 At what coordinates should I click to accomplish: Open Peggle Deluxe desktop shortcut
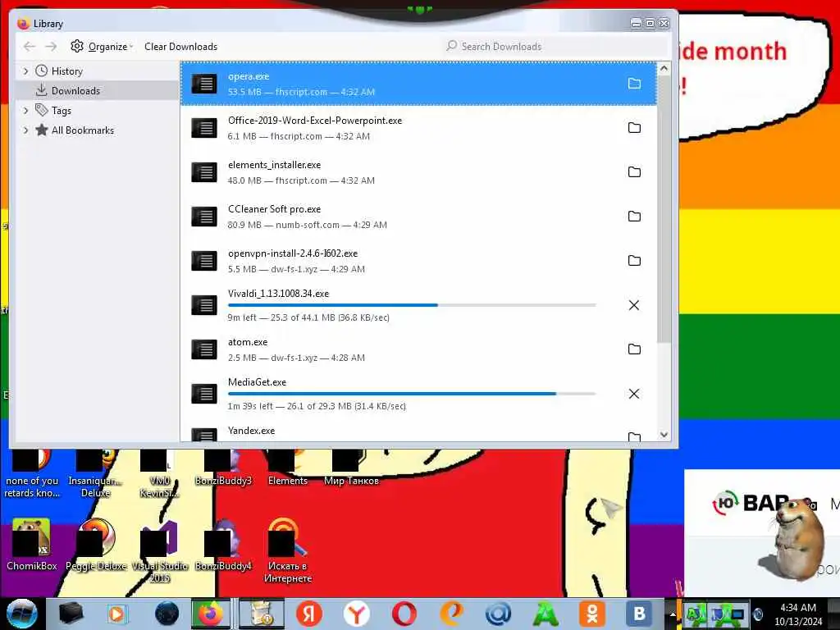coord(97,544)
